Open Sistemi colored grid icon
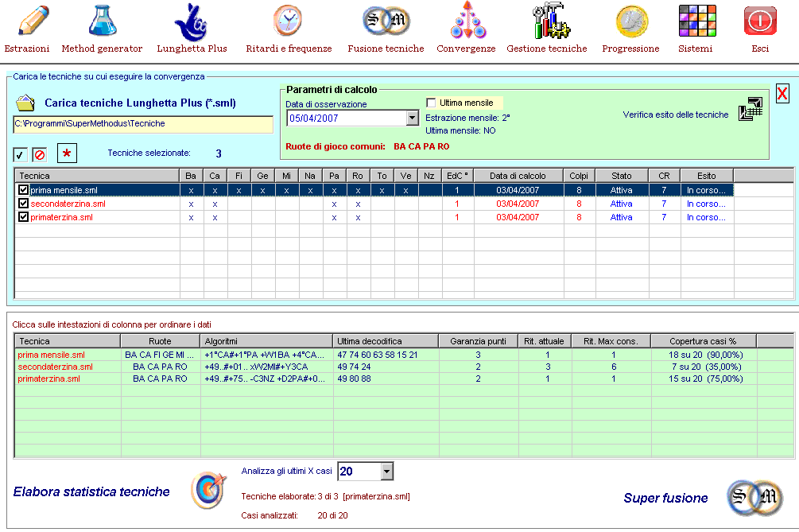This screenshot has height=532, width=799. pyautogui.click(x=697, y=21)
